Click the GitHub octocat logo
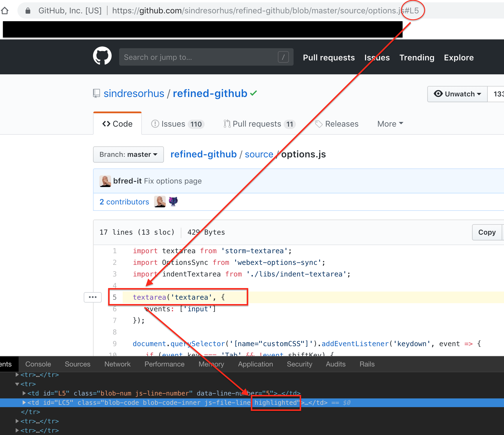The image size is (504, 435). [x=102, y=56]
